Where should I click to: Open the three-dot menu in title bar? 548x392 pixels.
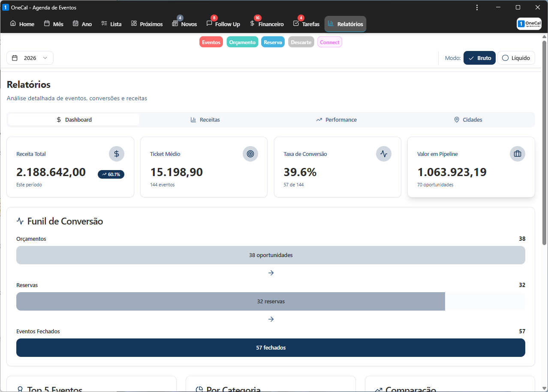[477, 8]
